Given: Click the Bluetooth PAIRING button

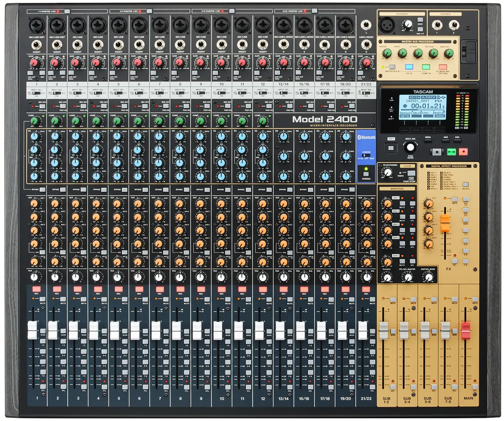Looking at the screenshot, I should pyautogui.click(x=366, y=174).
